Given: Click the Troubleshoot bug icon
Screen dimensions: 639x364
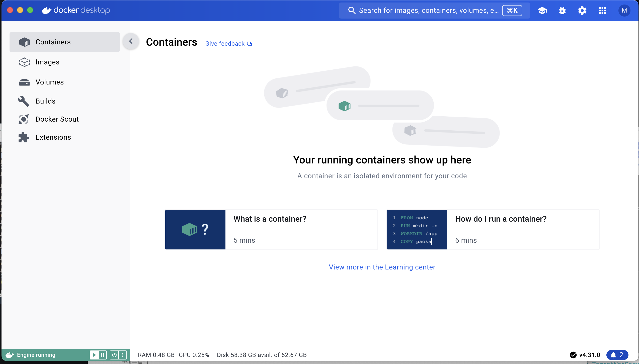Looking at the screenshot, I should click(562, 11).
